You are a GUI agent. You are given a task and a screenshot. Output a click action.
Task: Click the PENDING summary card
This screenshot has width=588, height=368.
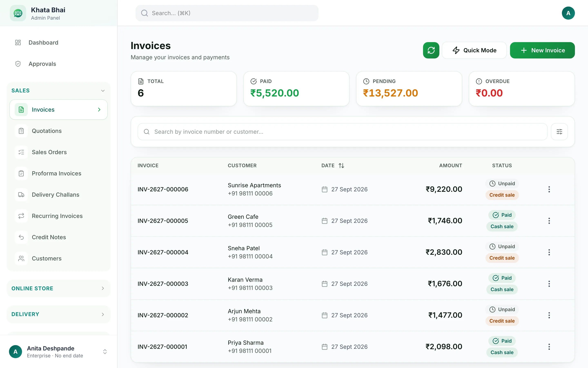409,89
